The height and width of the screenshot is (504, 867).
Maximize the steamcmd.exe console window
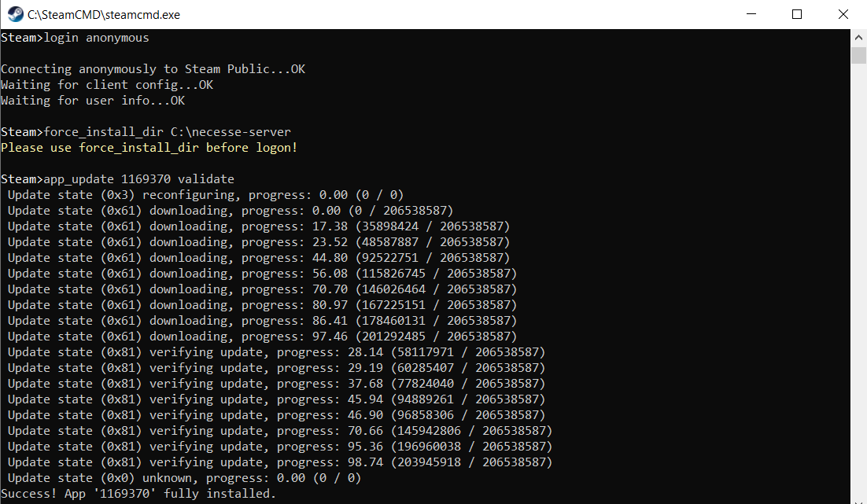[x=797, y=14]
